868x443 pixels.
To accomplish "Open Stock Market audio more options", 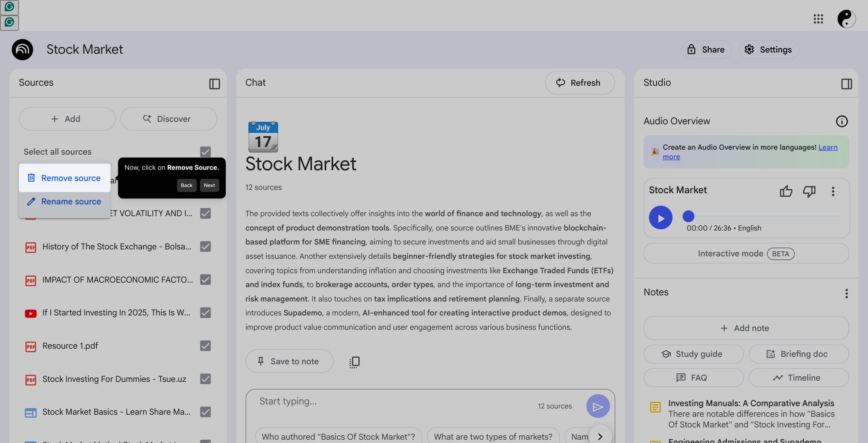I will 833,191.
